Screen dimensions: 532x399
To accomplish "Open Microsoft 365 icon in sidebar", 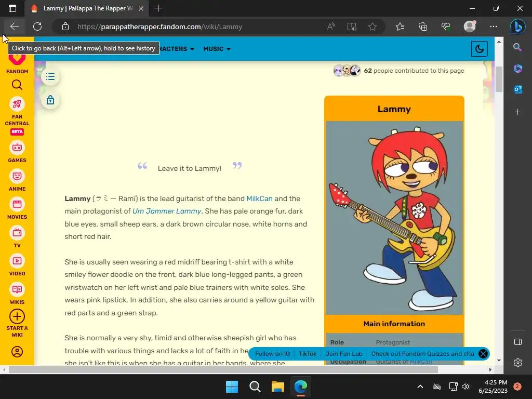I will pos(517,69).
